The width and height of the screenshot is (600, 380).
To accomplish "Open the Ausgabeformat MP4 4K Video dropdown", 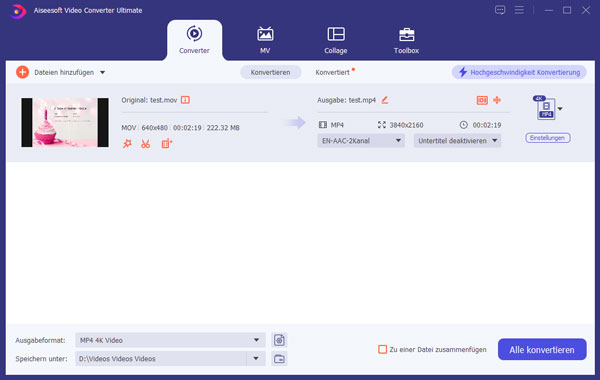I will pos(170,340).
